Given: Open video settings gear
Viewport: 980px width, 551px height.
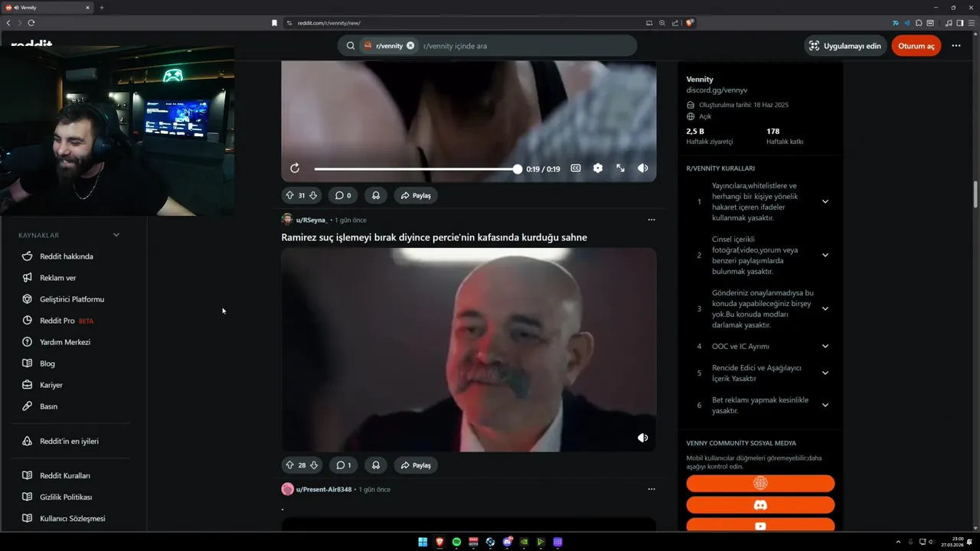Looking at the screenshot, I should coord(598,168).
